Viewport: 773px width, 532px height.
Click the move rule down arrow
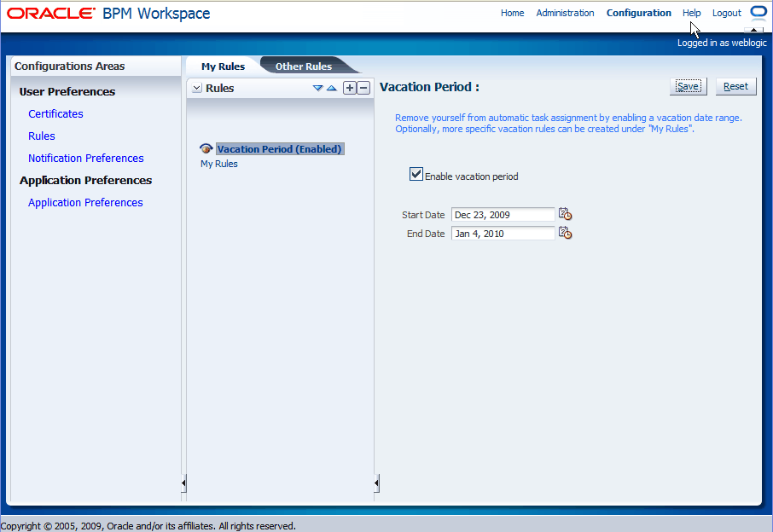pos(318,88)
